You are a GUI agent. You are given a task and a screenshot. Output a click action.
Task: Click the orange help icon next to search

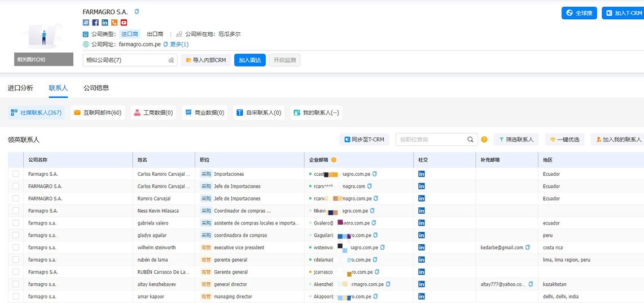pyautogui.click(x=484, y=140)
